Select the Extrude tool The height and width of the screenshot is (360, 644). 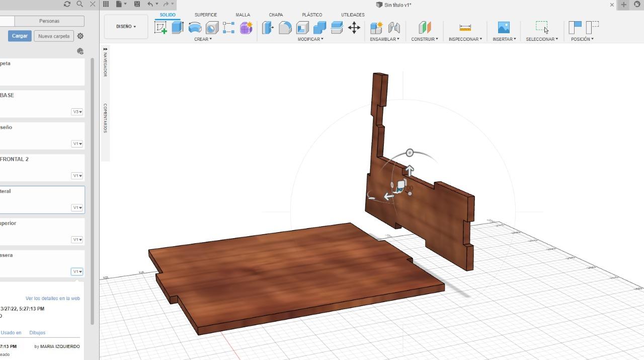177,28
